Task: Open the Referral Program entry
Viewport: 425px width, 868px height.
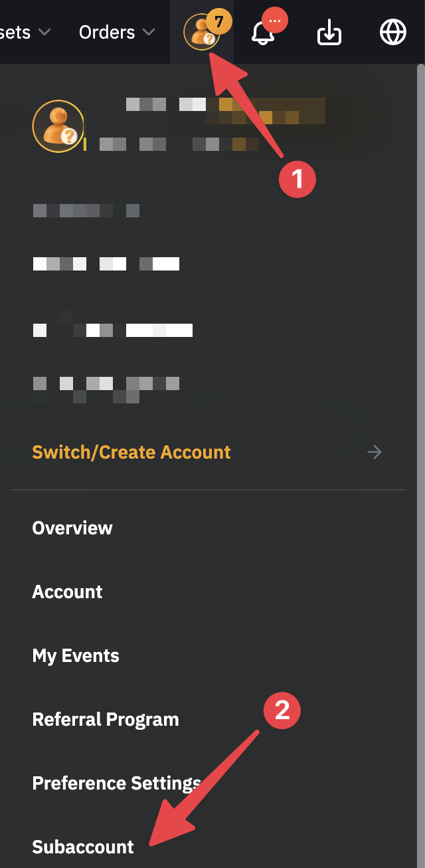Action: pos(106,720)
